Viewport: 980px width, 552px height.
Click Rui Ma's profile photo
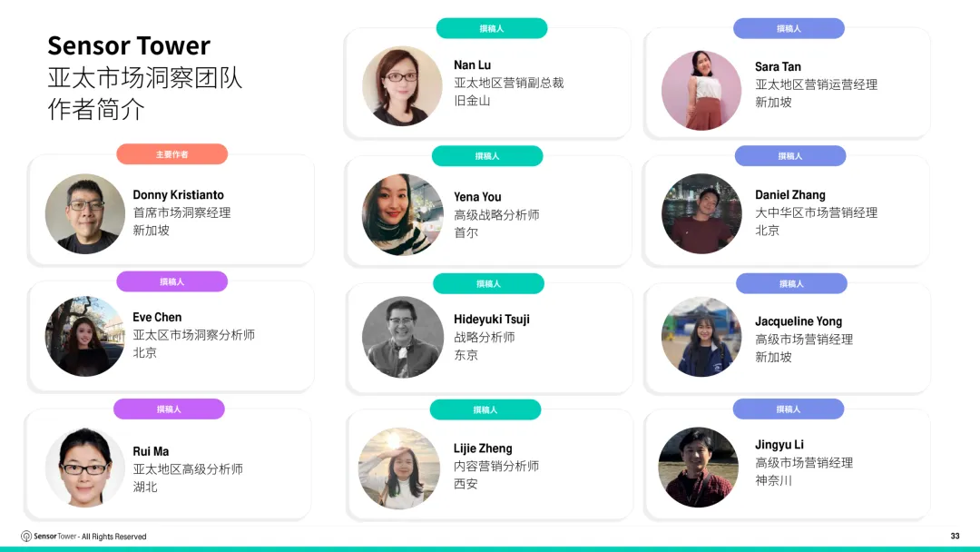(85, 467)
